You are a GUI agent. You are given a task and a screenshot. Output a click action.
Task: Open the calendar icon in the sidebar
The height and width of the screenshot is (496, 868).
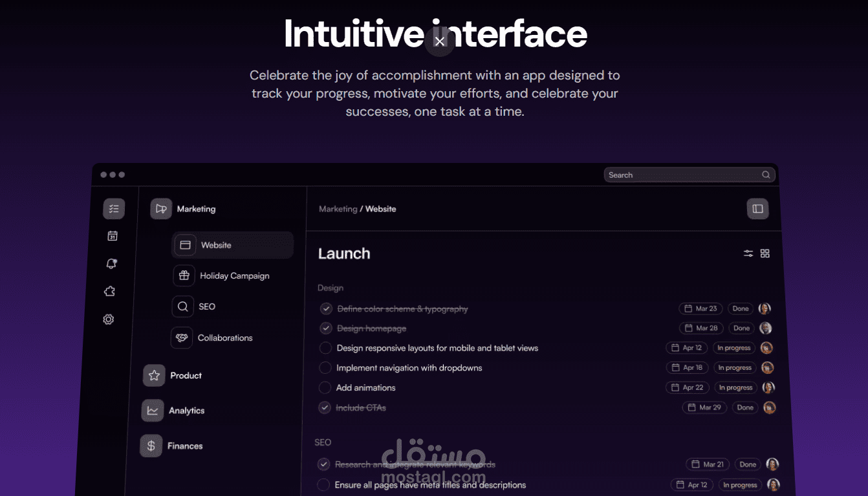click(x=113, y=236)
